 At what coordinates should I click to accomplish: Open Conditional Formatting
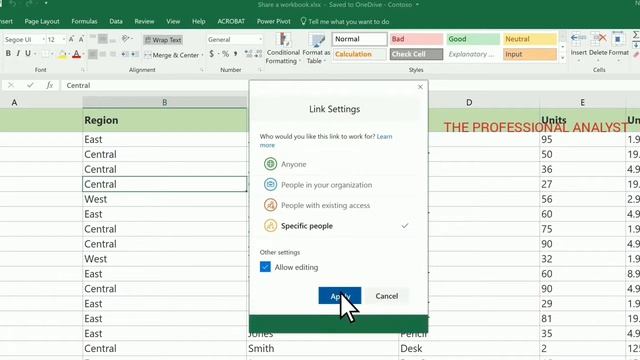tap(283, 48)
